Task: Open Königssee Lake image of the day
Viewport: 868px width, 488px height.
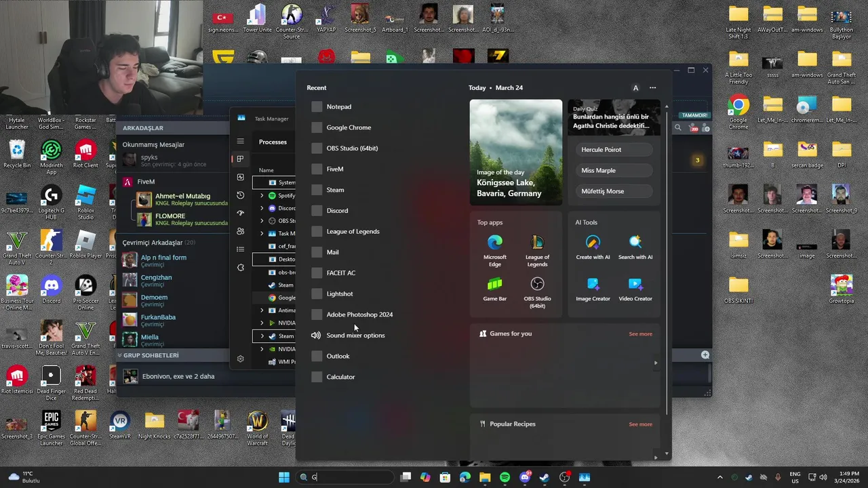Action: pyautogui.click(x=516, y=152)
